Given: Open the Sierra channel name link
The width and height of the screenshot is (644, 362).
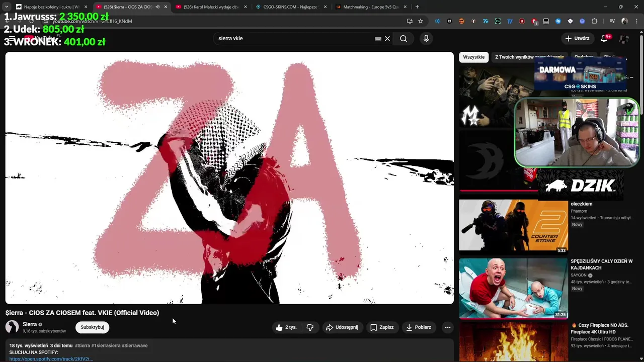Looking at the screenshot, I should 30,324.
